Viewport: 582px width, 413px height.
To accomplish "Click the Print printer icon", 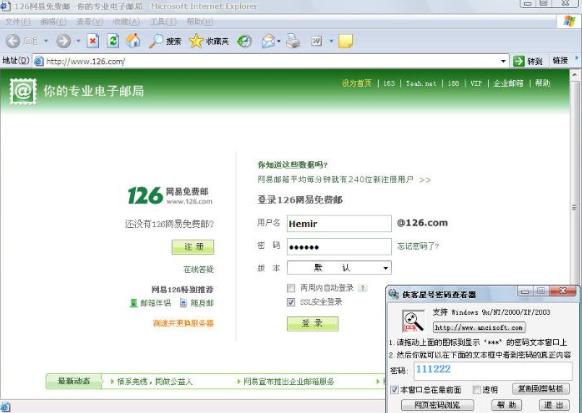I will tap(293, 41).
